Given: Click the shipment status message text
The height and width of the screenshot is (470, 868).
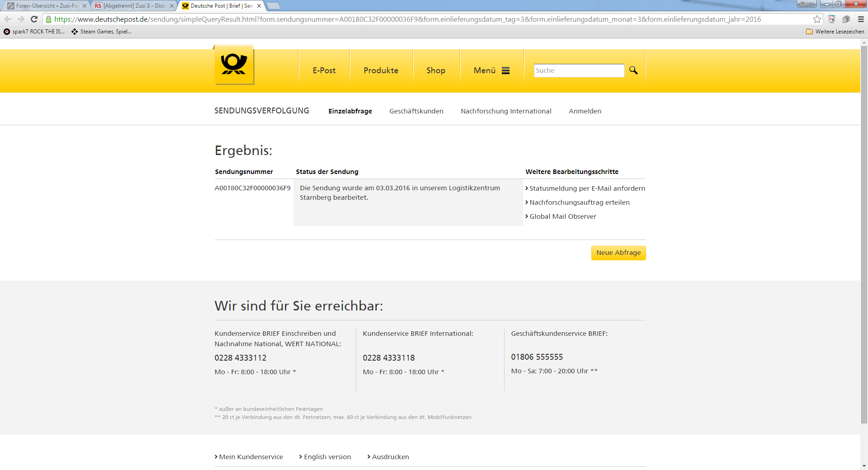Looking at the screenshot, I should 400,193.
